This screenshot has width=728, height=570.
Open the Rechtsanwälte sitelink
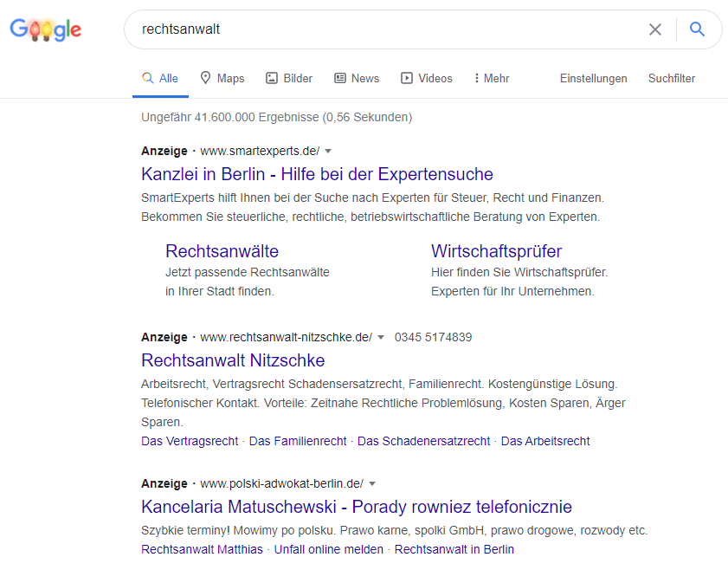[222, 251]
